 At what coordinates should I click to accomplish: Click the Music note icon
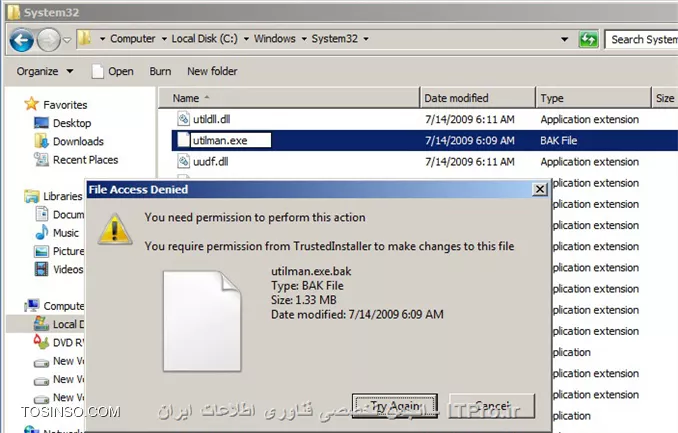(x=42, y=232)
